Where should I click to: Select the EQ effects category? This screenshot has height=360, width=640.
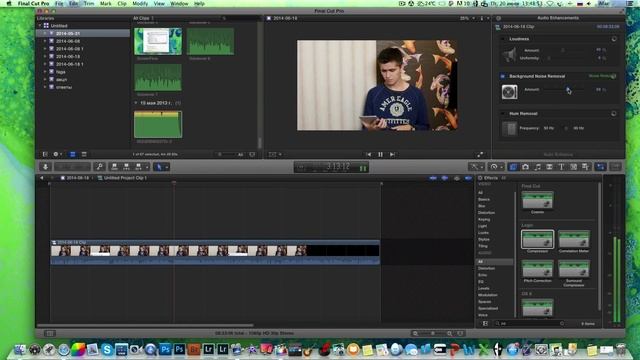click(x=481, y=282)
